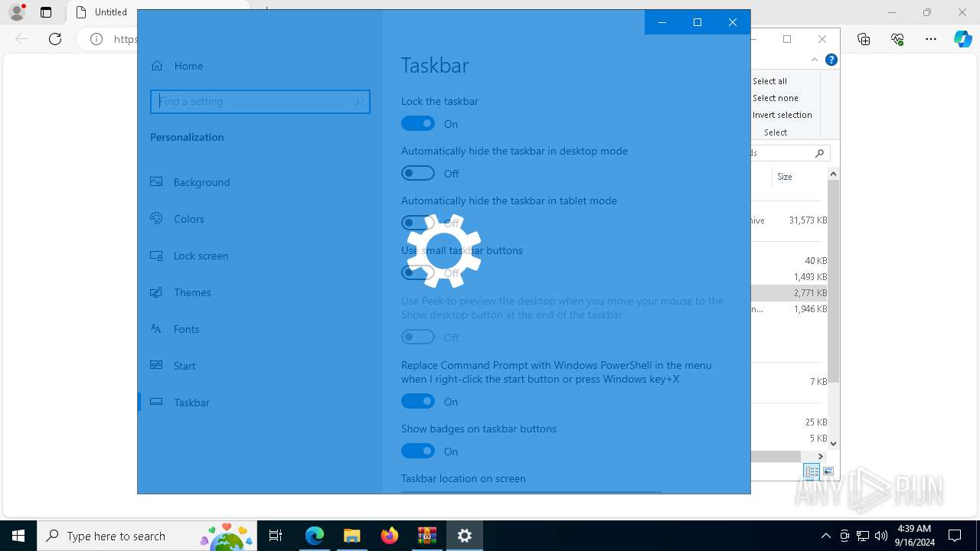The height and width of the screenshot is (551, 980).
Task: Click Explorer vertical scrollbar down arrow
Action: coord(834,443)
